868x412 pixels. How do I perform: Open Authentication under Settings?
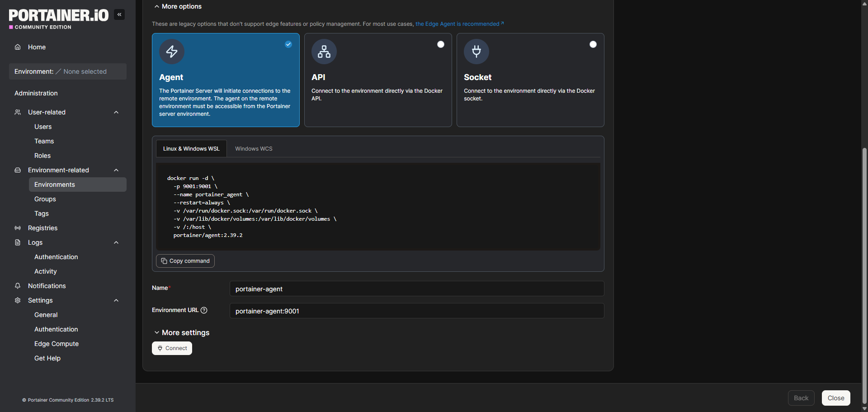(56, 329)
